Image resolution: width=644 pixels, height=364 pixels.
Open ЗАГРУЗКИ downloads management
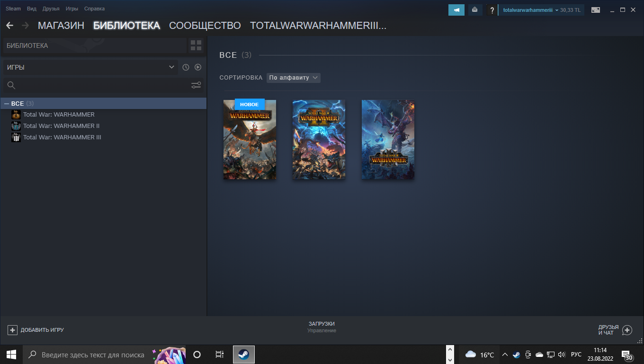[322, 327]
